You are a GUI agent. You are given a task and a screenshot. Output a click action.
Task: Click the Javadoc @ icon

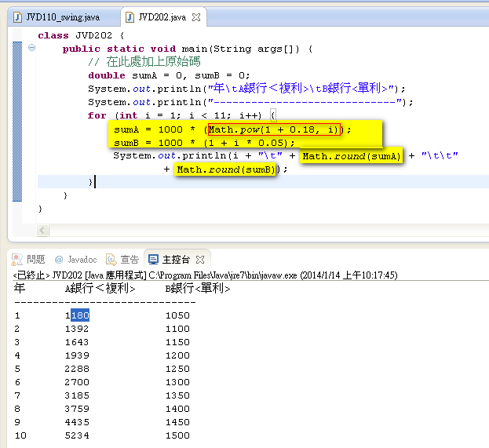click(59, 260)
